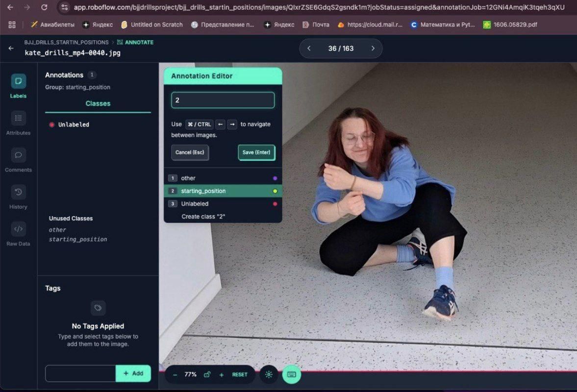
Task: Select the other class option
Action: 223,178
